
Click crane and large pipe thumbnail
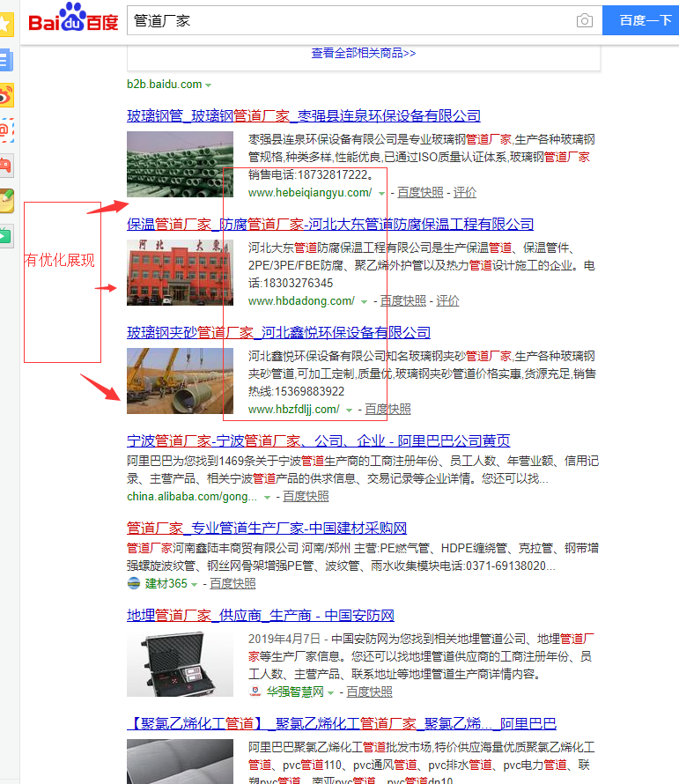pyautogui.click(x=180, y=381)
